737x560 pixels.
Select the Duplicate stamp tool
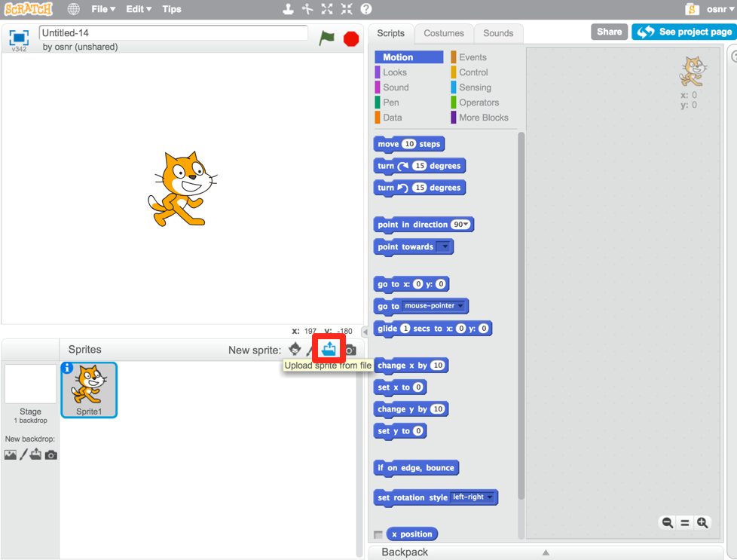click(288, 9)
